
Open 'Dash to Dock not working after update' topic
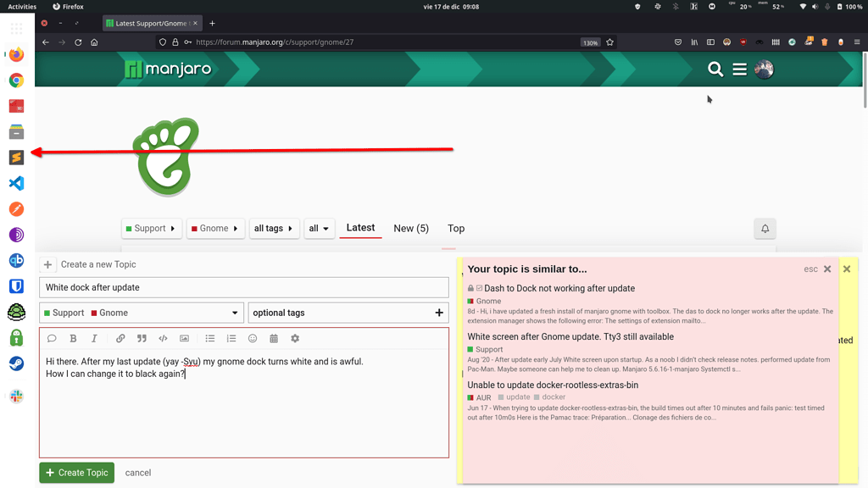pyautogui.click(x=559, y=288)
